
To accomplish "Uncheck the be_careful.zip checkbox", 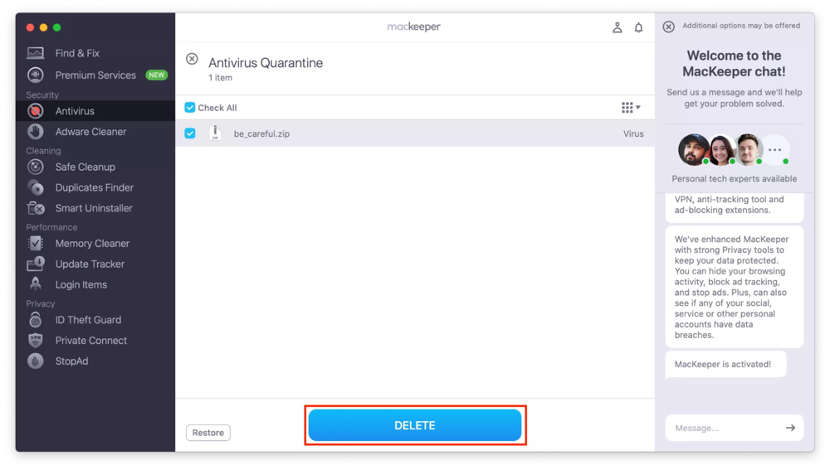I will tap(190, 133).
